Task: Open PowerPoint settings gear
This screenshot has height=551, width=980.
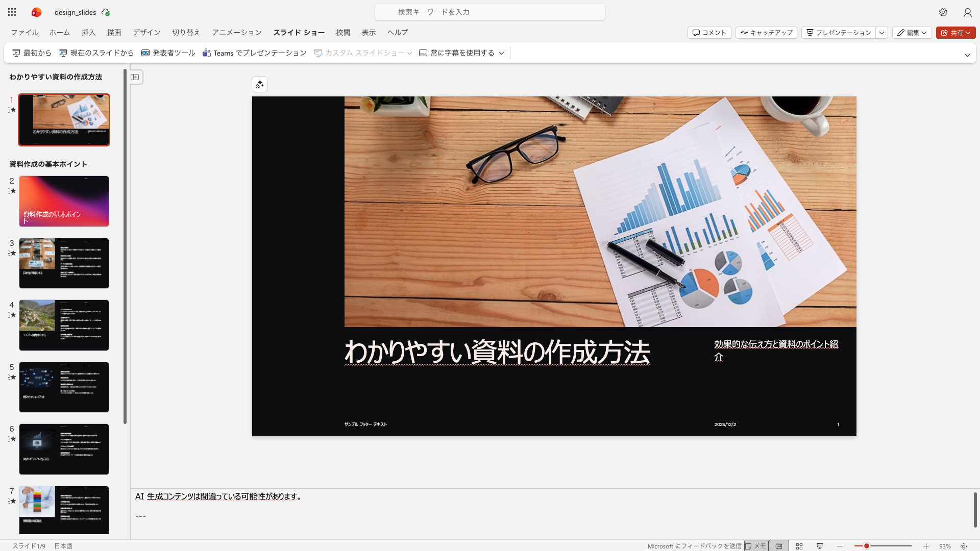Action: (x=943, y=12)
